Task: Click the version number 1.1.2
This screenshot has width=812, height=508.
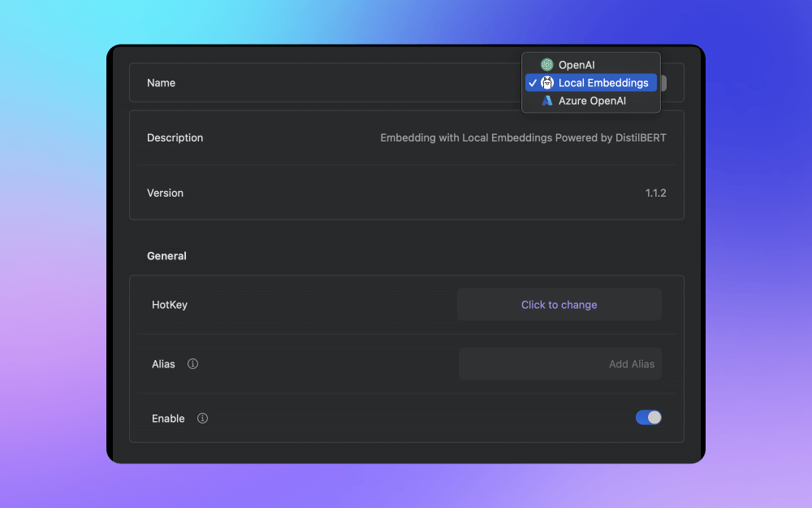Action: (655, 193)
